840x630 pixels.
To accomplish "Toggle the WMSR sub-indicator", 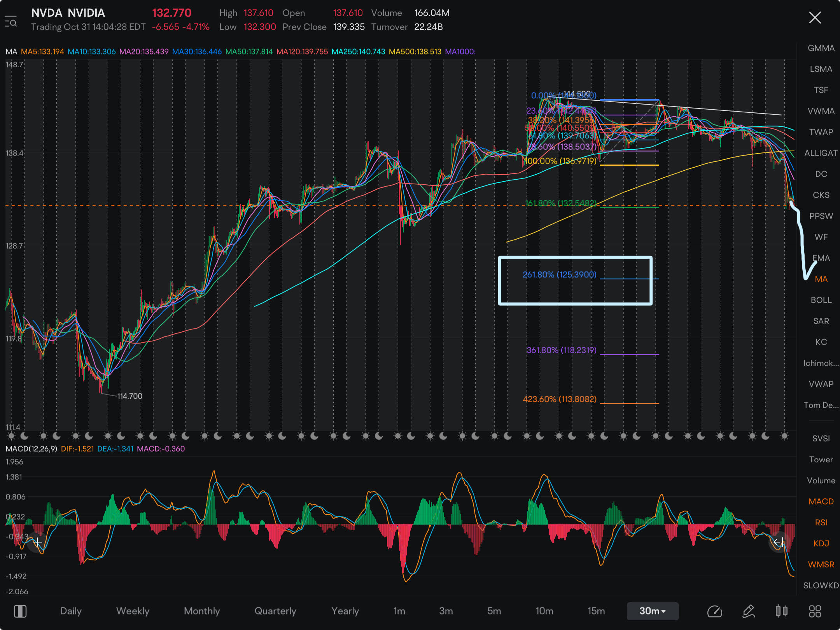I will coord(821,565).
